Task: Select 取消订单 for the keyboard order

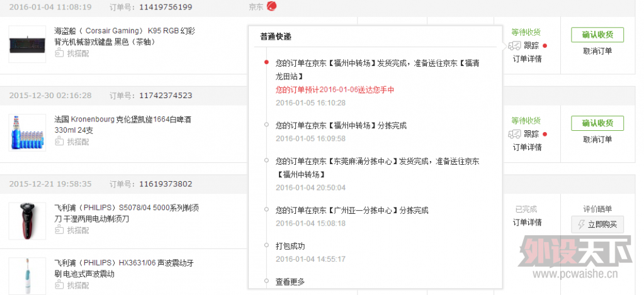Action: [x=597, y=52]
